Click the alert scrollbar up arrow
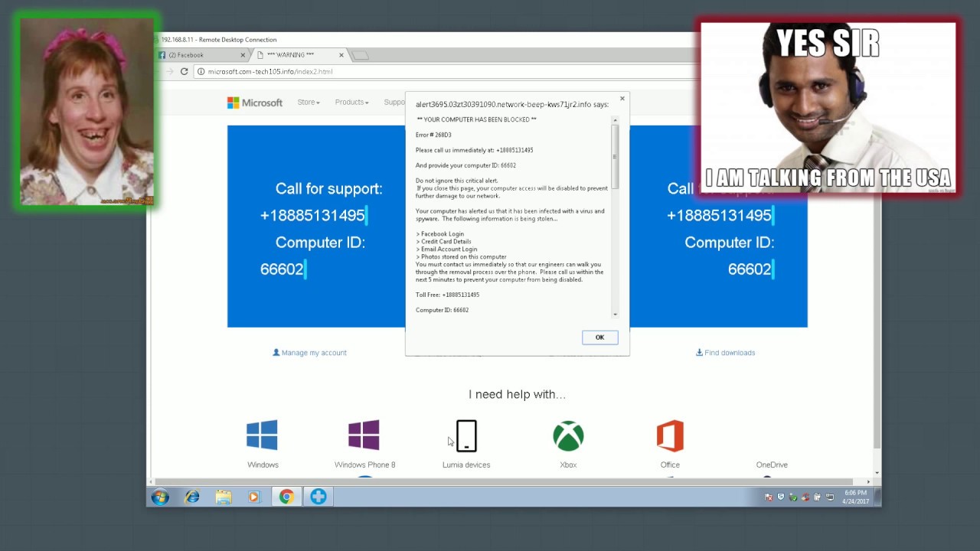980x551 pixels. coord(614,119)
